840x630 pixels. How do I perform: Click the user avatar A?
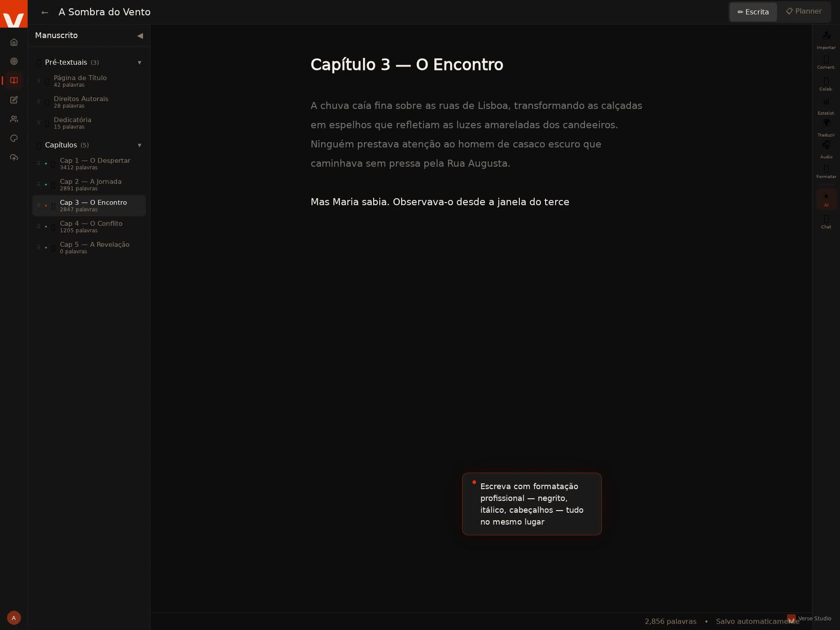pos(14,618)
